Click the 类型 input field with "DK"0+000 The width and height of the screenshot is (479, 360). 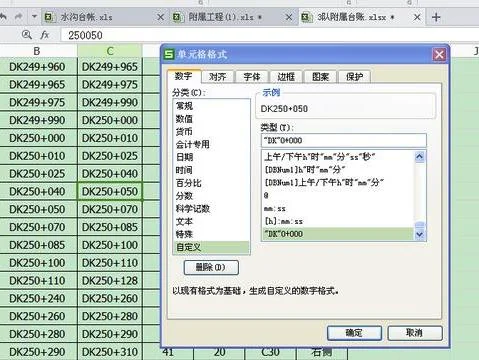click(344, 140)
